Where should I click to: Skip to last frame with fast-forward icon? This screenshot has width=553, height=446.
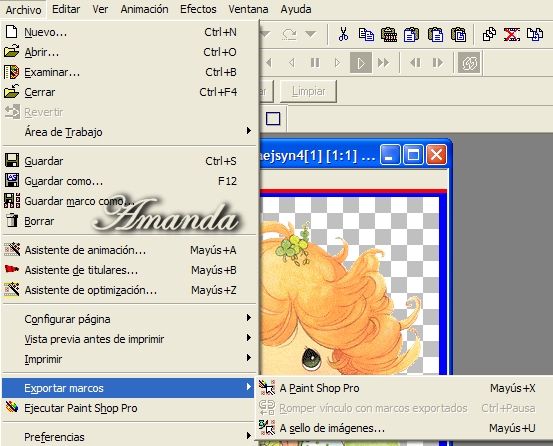(383, 63)
